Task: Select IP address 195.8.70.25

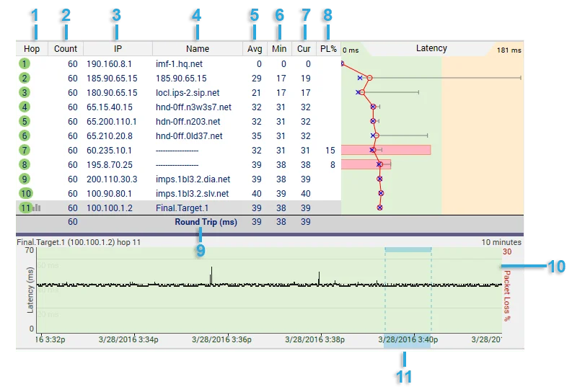Action: click(x=110, y=165)
